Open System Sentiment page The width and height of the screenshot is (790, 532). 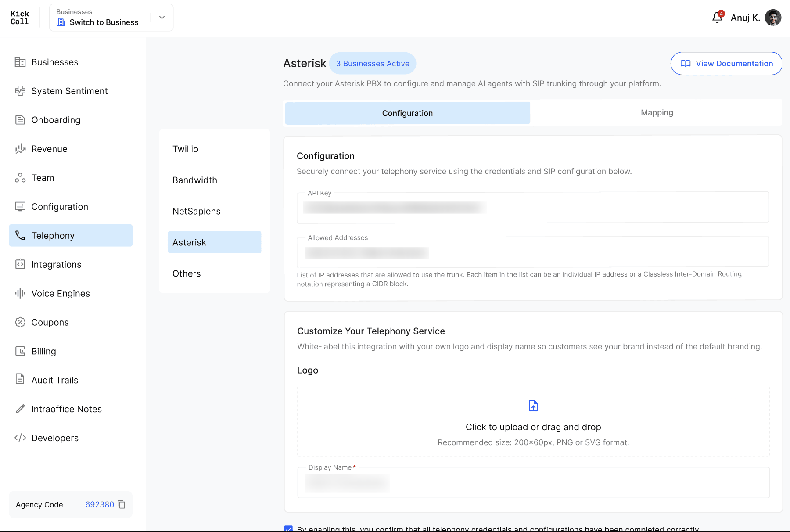71,91
